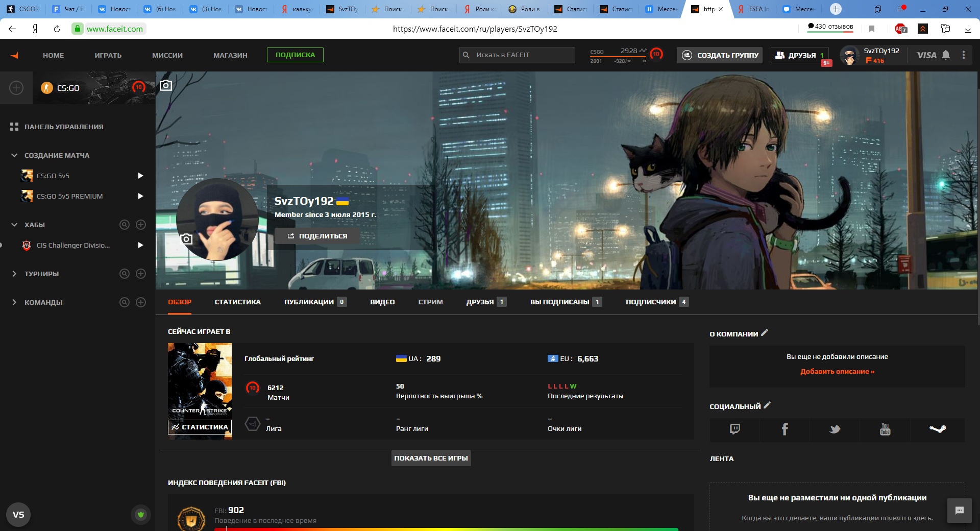This screenshot has width=980, height=531.
Task: Click ПОКАЗАТЬ ВСЕ ИГРЫ button
Action: pyautogui.click(x=431, y=458)
